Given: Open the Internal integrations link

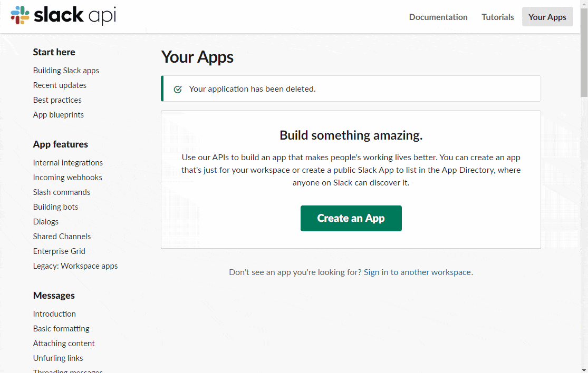Looking at the screenshot, I should pos(68,163).
